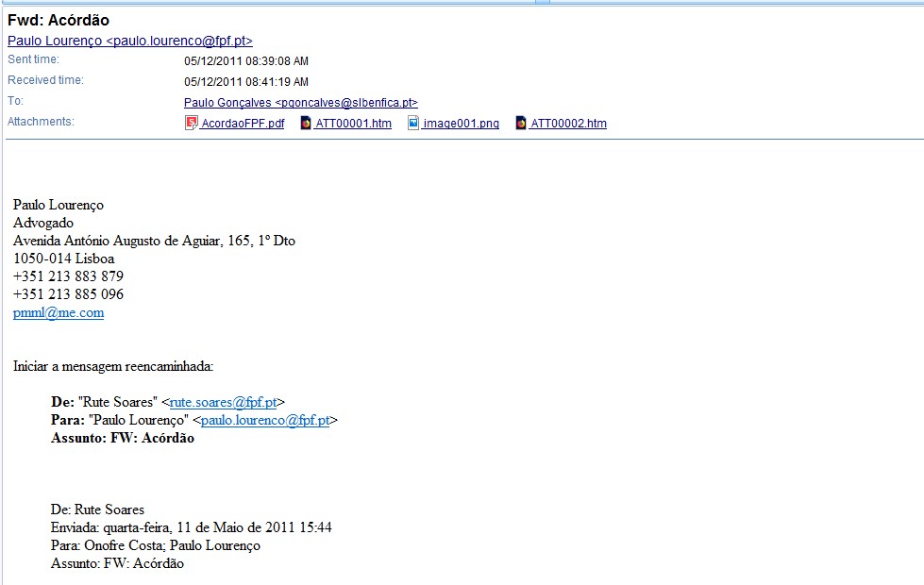Open the image001.png attachment name
This screenshot has height=585, width=924.
click(461, 124)
